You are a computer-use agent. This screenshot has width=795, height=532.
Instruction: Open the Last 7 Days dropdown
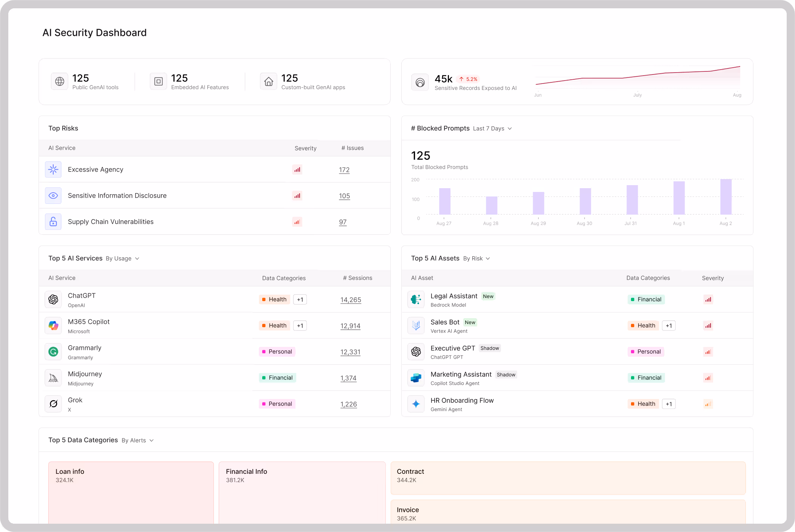(x=492, y=128)
